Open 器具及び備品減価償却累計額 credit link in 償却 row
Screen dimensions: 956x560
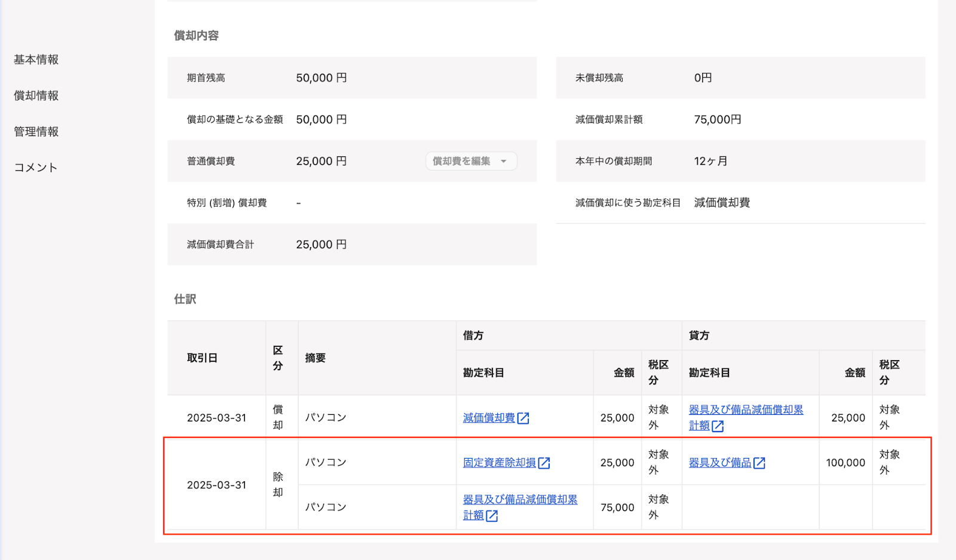click(746, 410)
